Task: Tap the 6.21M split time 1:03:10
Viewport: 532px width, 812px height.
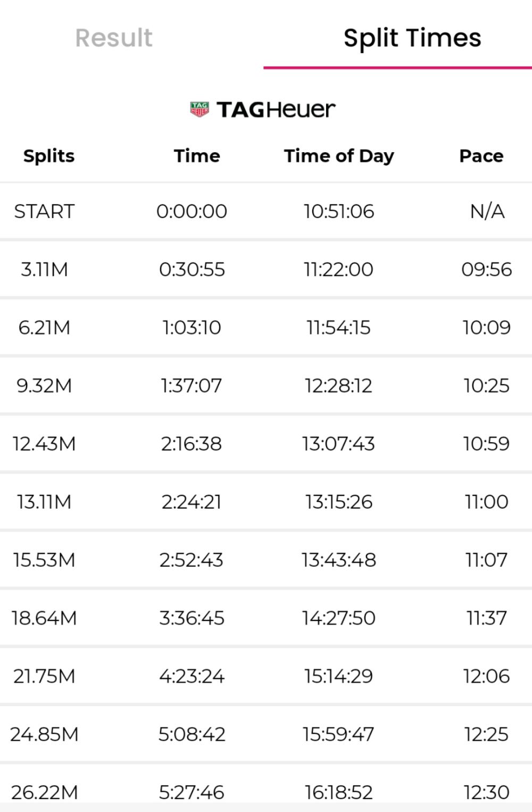Action: click(192, 327)
